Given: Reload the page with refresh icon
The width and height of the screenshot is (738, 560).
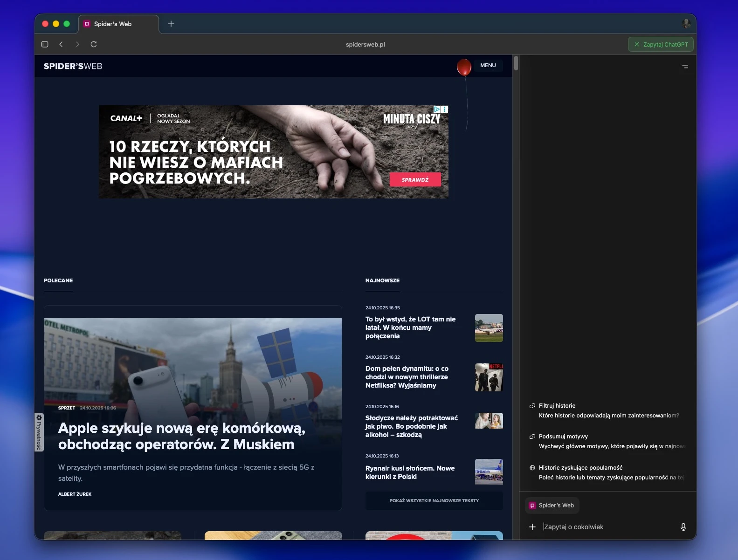Looking at the screenshot, I should pyautogui.click(x=94, y=44).
